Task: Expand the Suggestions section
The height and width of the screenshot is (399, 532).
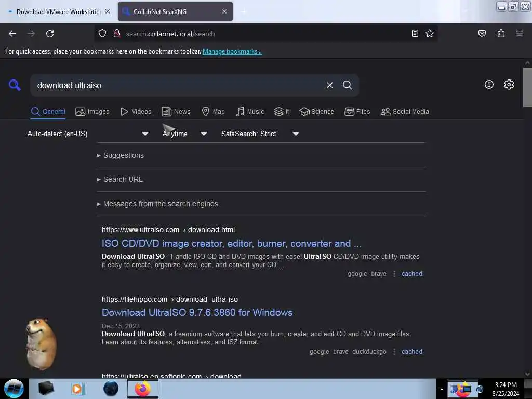Action: (x=121, y=155)
